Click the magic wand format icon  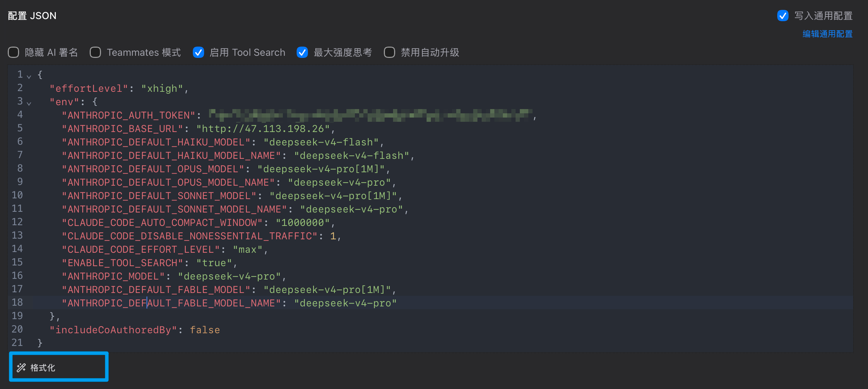pos(21,367)
